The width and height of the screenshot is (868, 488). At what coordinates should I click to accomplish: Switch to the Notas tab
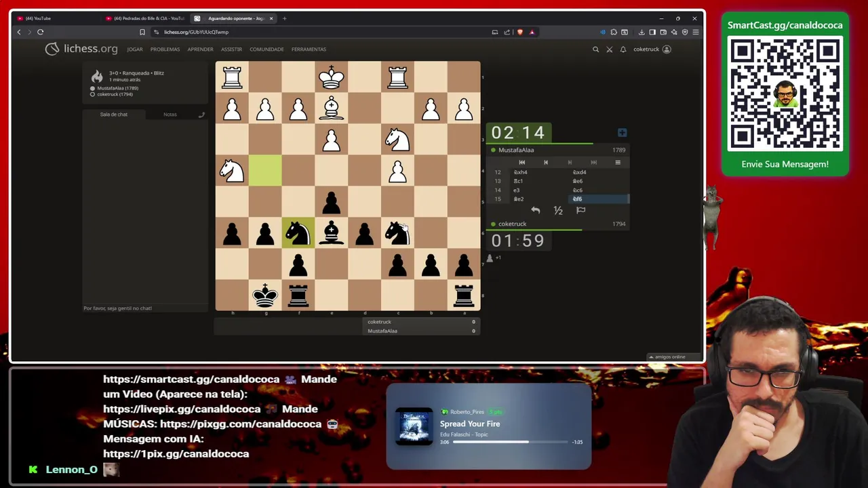pos(170,115)
